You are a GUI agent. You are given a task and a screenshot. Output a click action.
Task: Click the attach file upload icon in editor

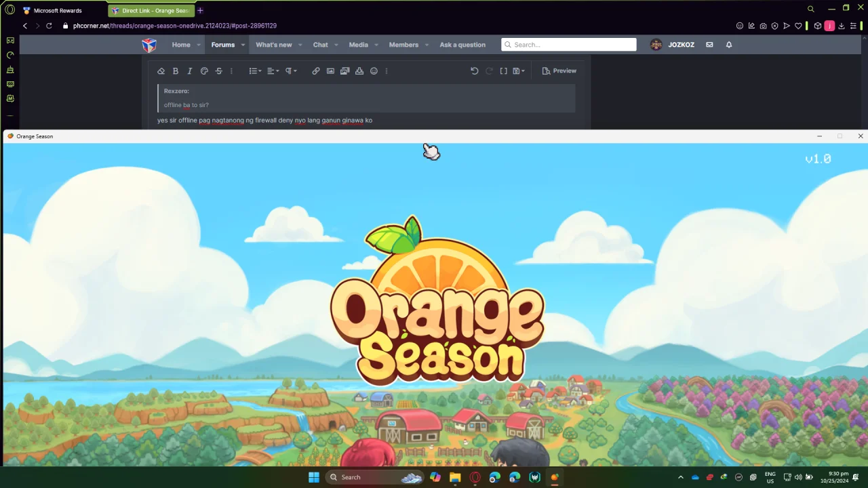click(x=359, y=71)
